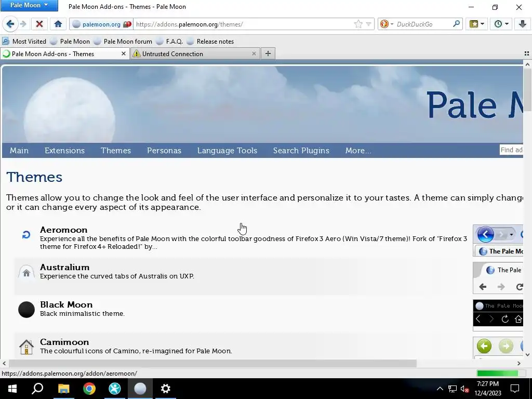Open the downloads arrow button
532x399 pixels.
[523, 24]
